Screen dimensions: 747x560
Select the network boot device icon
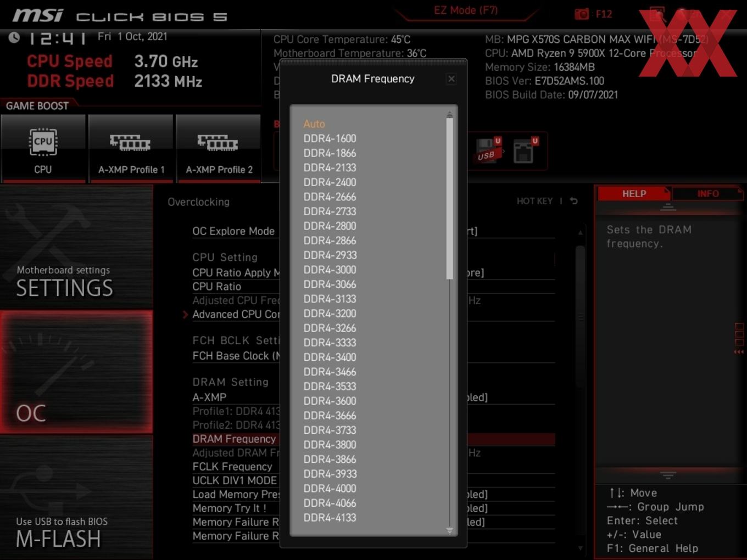[x=525, y=150]
